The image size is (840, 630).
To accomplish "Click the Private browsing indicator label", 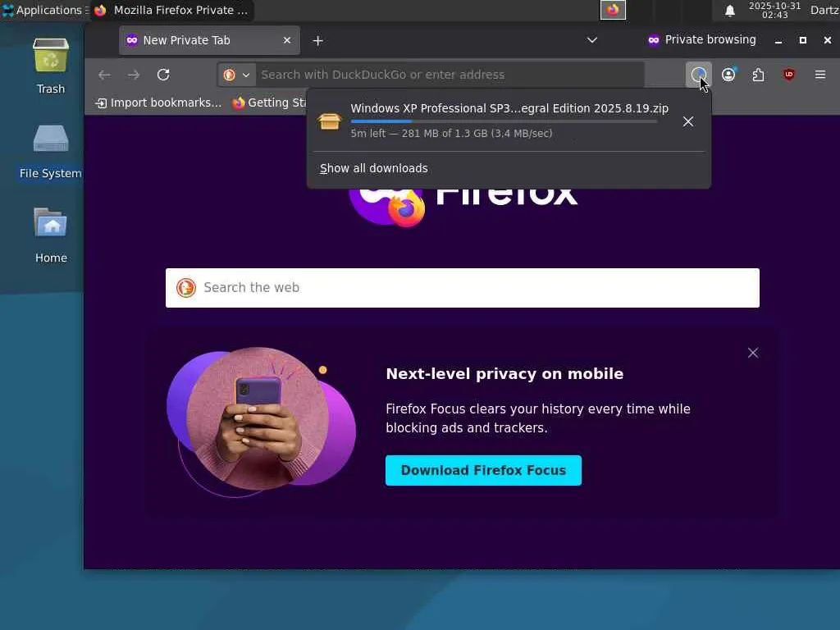I will click(702, 39).
